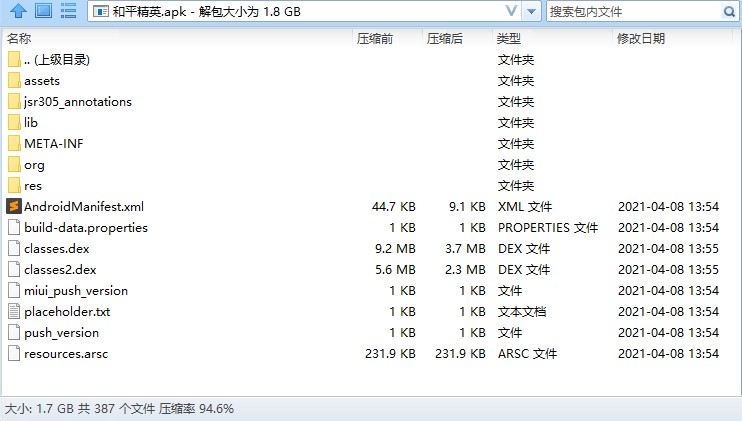This screenshot has height=421, width=742.
Task: Sort by 压缩后 column header
Action: point(445,39)
